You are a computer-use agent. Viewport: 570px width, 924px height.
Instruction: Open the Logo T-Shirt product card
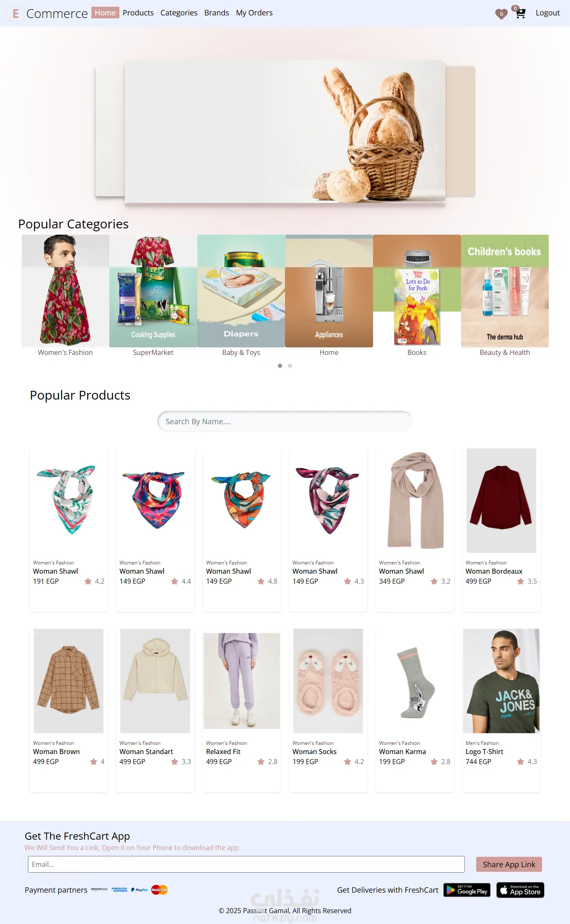501,710
